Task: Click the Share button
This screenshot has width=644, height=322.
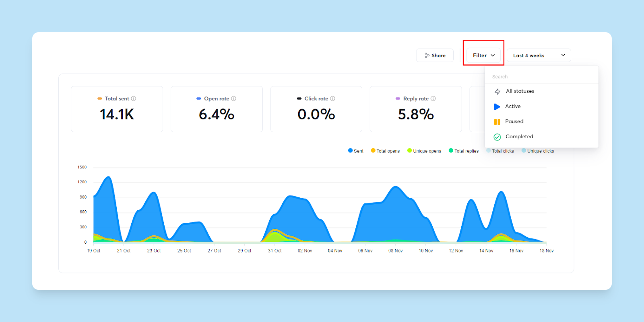Action: [x=435, y=55]
